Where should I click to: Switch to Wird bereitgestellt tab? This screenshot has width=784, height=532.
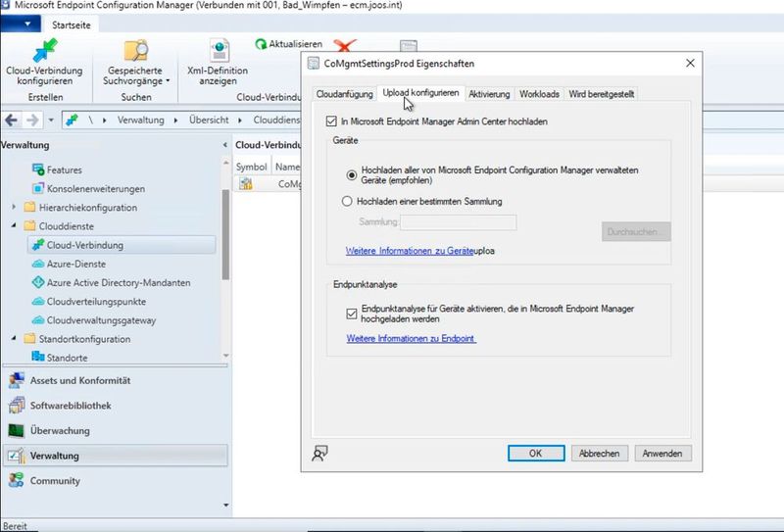pyautogui.click(x=601, y=94)
